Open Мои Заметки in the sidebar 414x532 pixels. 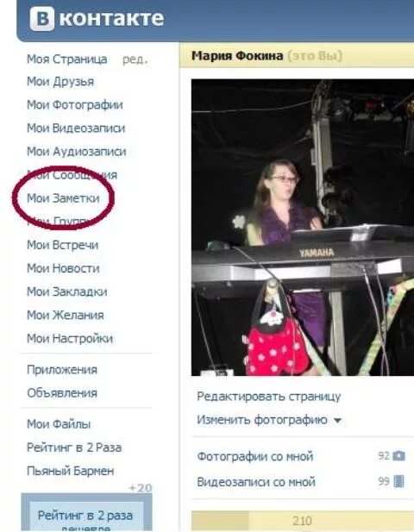[63, 198]
